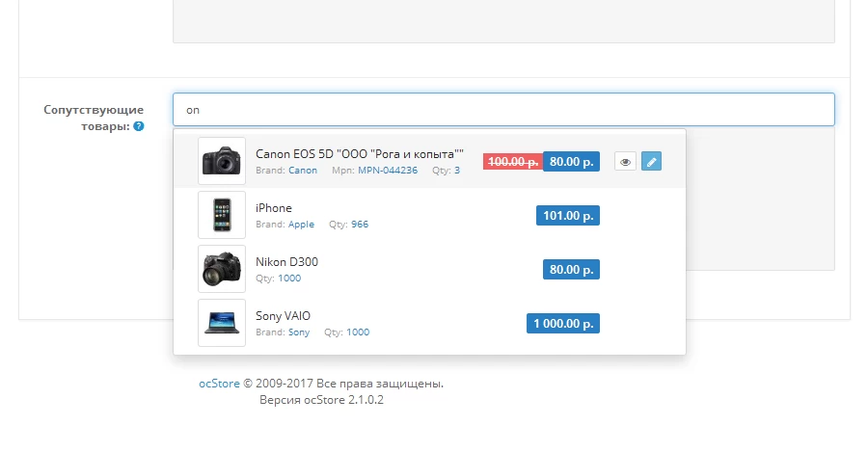Click the 101.00 р. iPhone price badge

[x=568, y=215]
